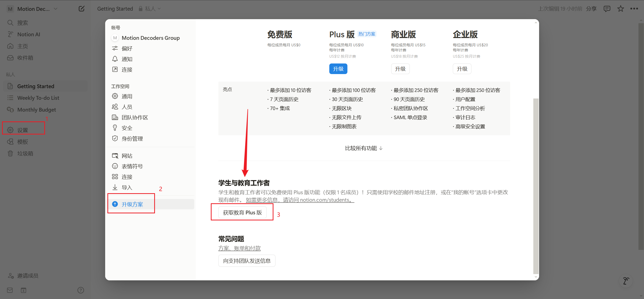This screenshot has width=644, height=299.
Task: Click send message to support button
Action: pyautogui.click(x=247, y=261)
